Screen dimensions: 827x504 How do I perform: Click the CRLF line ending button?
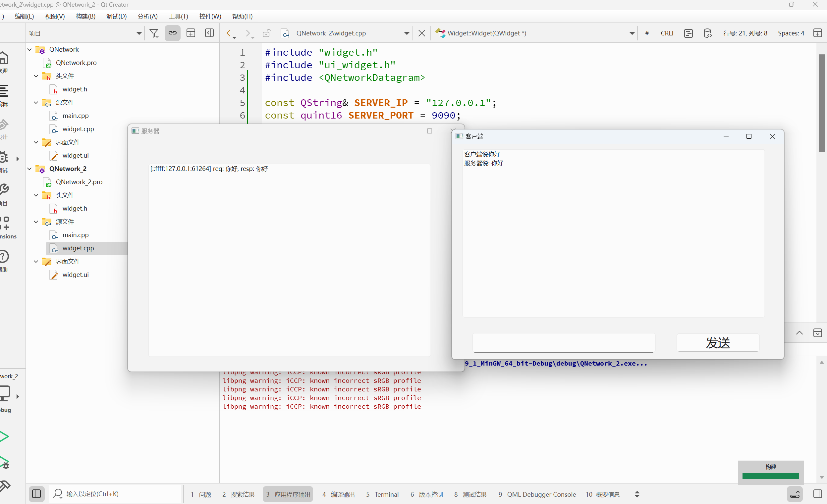click(x=667, y=33)
